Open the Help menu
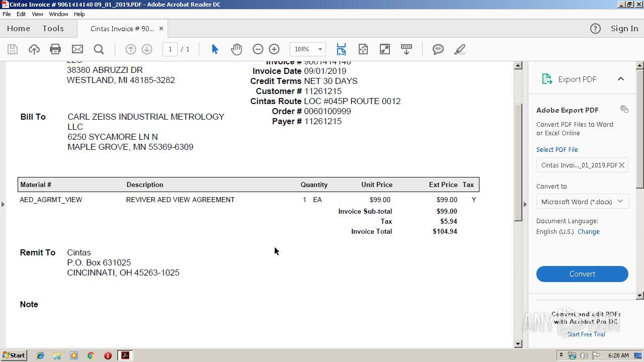The width and height of the screenshot is (644, 362). (79, 14)
